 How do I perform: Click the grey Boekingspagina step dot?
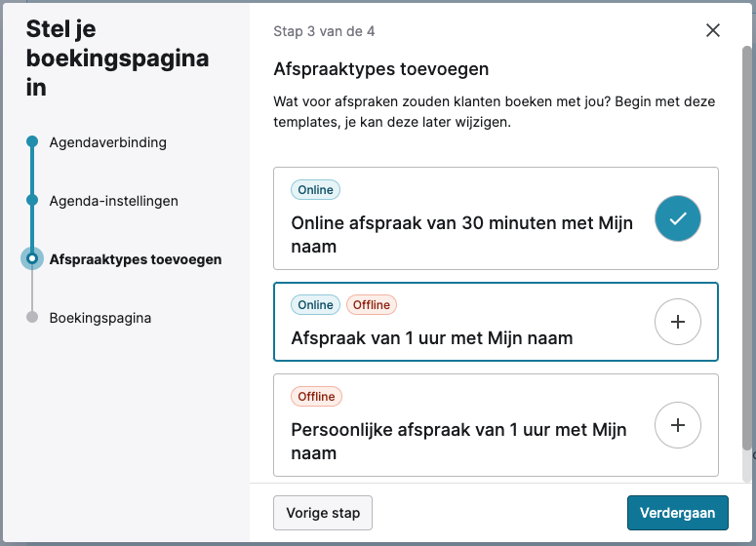(32, 318)
